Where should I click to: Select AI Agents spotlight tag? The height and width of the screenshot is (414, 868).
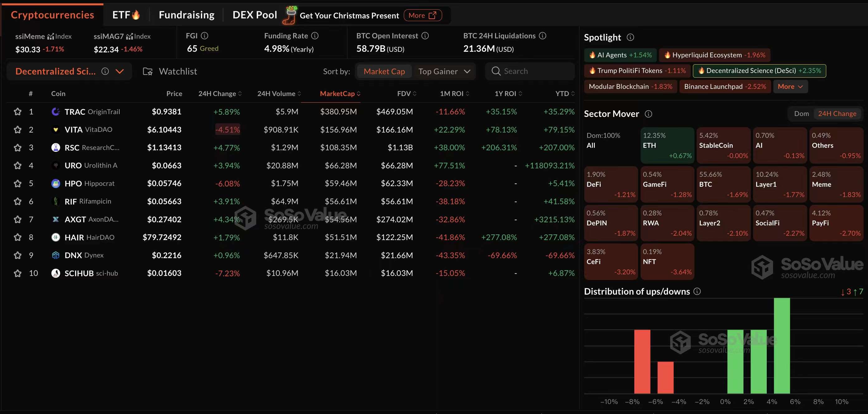[620, 55]
